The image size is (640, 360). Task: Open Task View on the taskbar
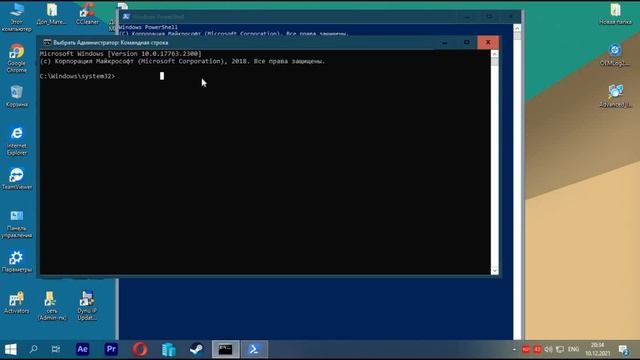pyautogui.click(x=56, y=349)
